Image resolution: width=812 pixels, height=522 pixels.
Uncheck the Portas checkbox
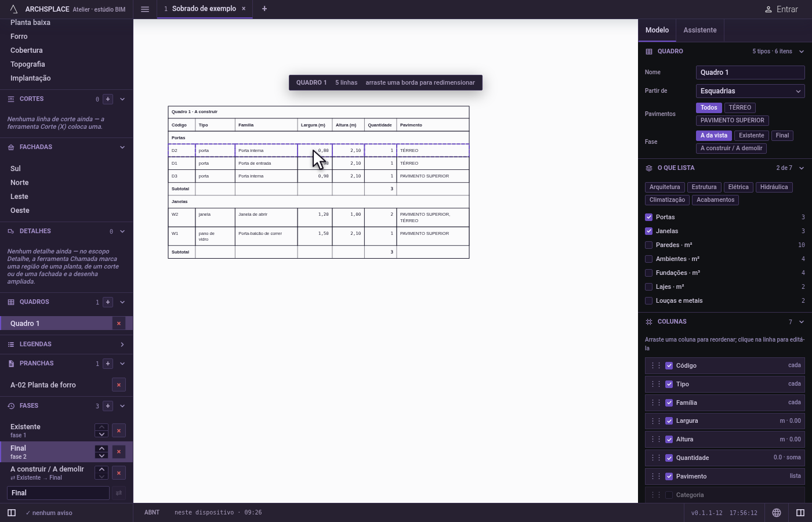tap(649, 217)
